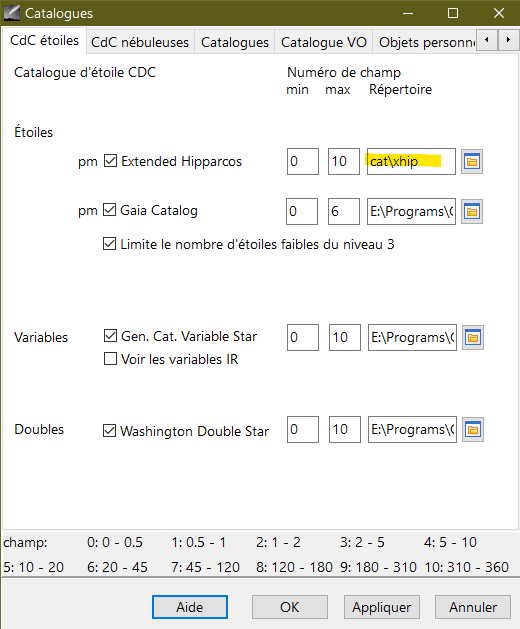
Task: Browse folder for Gen. Cat. Variable Star
Action: pos(473,337)
